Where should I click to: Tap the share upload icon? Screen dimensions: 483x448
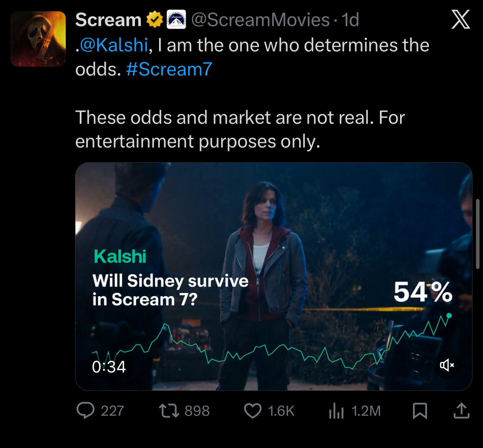pos(462,411)
